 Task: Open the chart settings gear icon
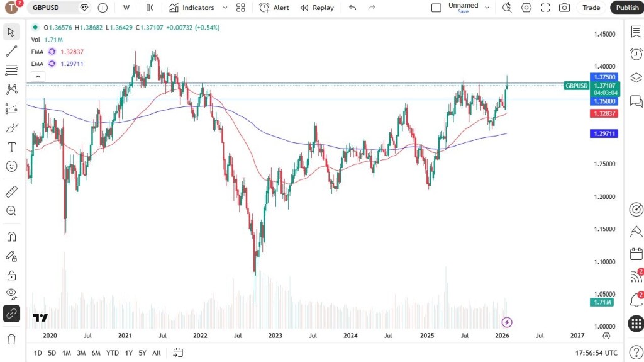click(526, 8)
